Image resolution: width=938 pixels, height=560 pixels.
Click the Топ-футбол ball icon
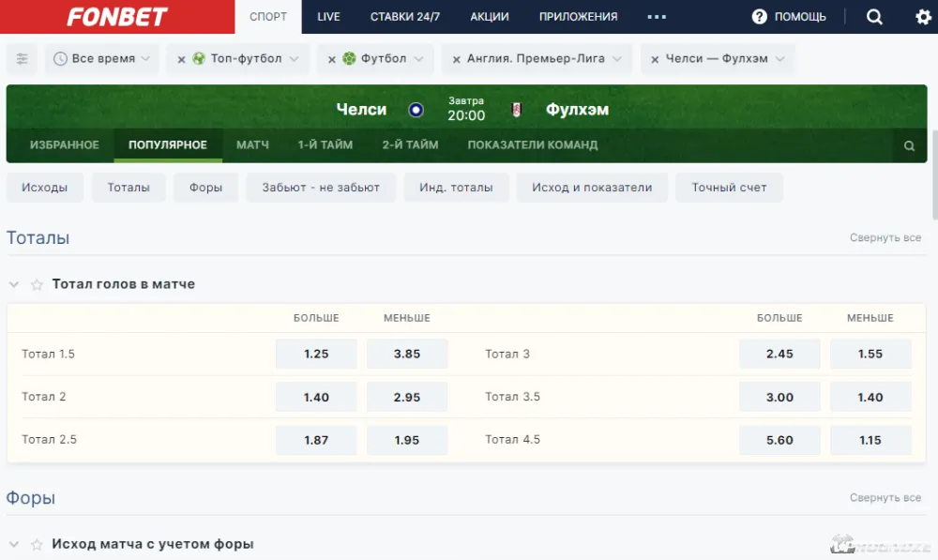[x=199, y=59]
